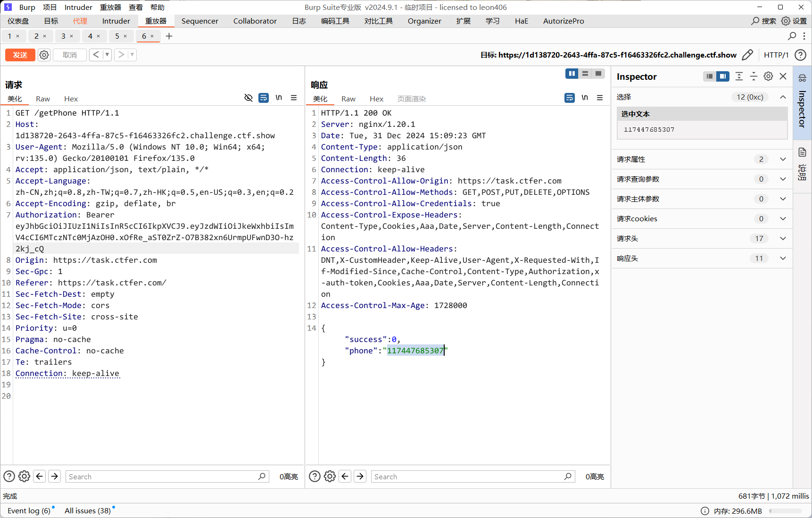
Task: Add a new Repeater tab with plus
Action: (169, 36)
